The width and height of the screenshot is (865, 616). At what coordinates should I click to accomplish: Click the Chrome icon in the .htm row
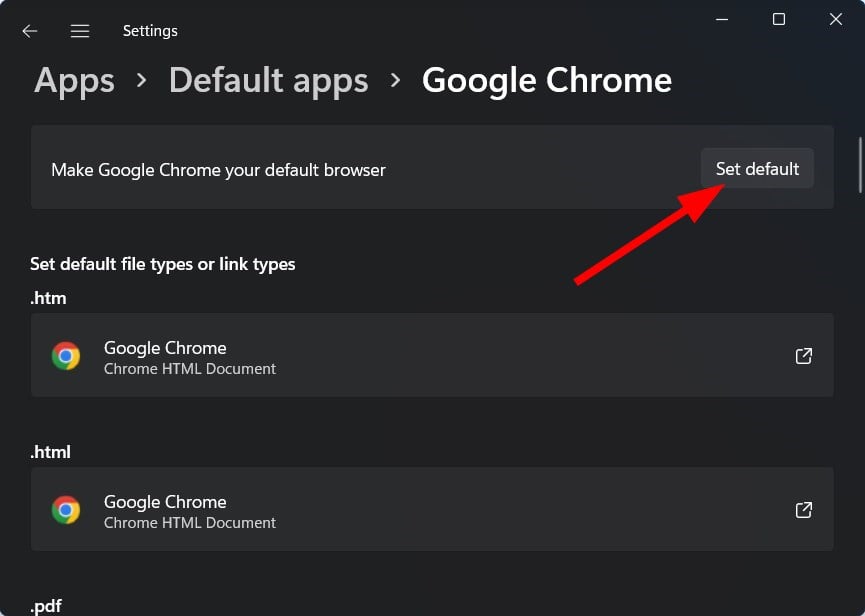66,356
